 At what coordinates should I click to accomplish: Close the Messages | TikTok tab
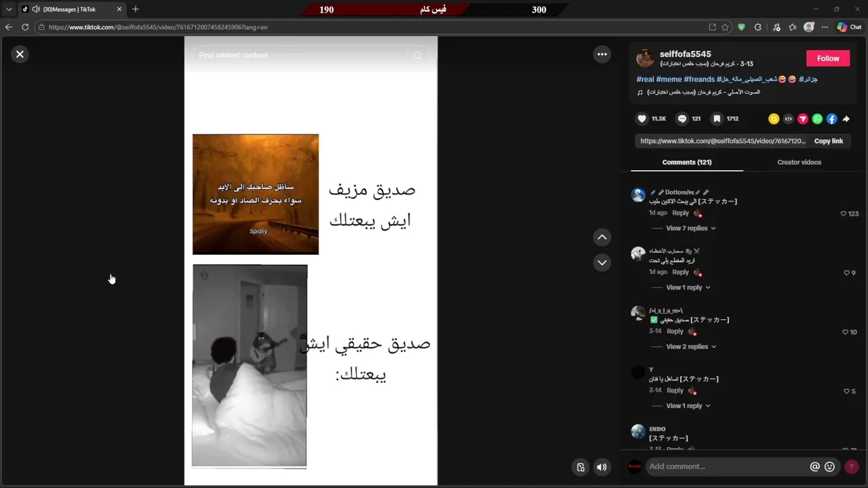[x=119, y=9]
